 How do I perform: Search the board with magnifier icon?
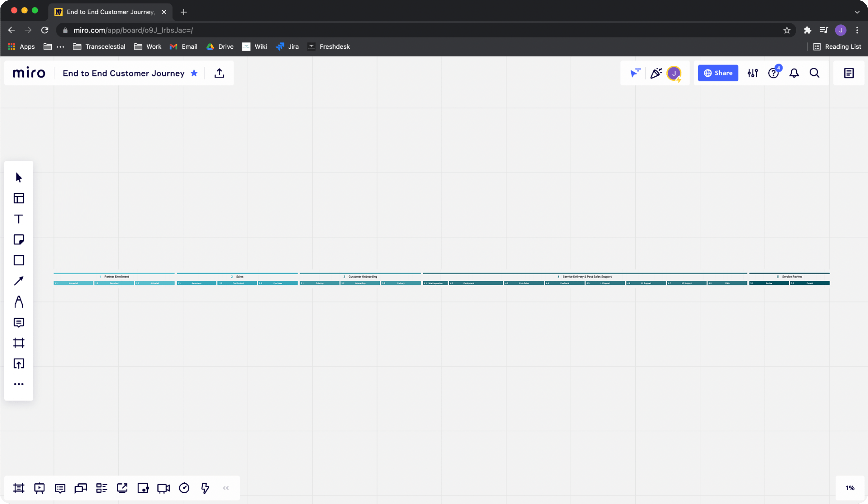pos(814,73)
